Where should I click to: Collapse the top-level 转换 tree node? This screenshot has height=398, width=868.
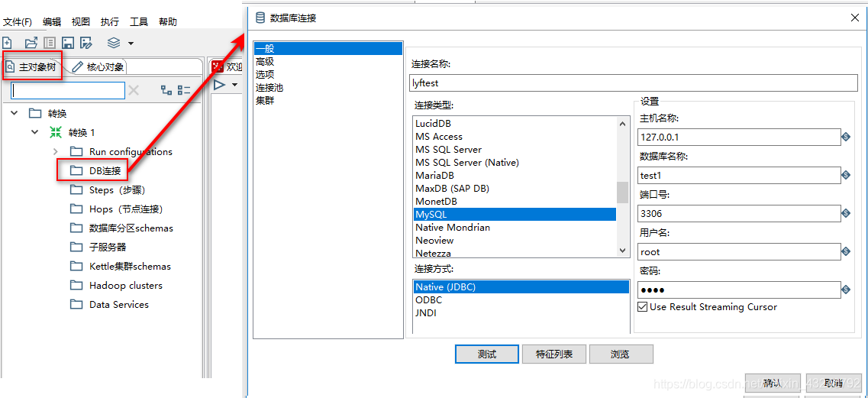[14, 113]
